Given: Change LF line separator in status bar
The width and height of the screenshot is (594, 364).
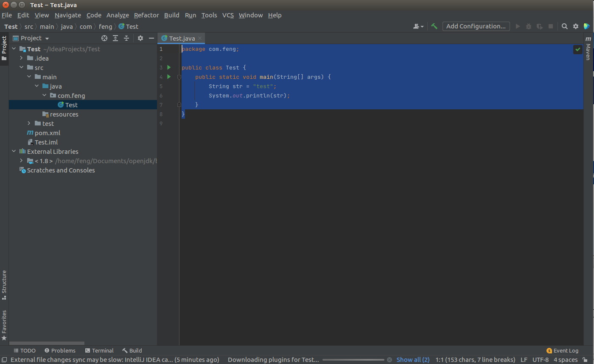Looking at the screenshot, I should 524,360.
